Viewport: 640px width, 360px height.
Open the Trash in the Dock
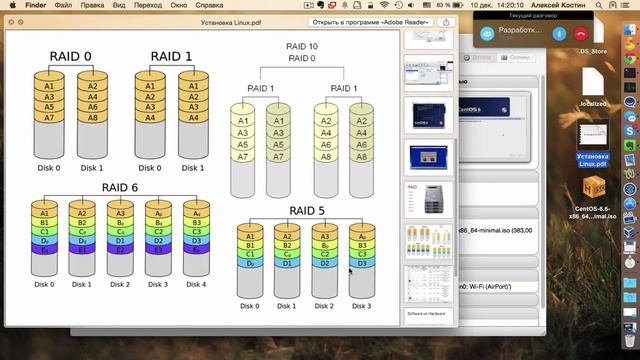(x=630, y=340)
